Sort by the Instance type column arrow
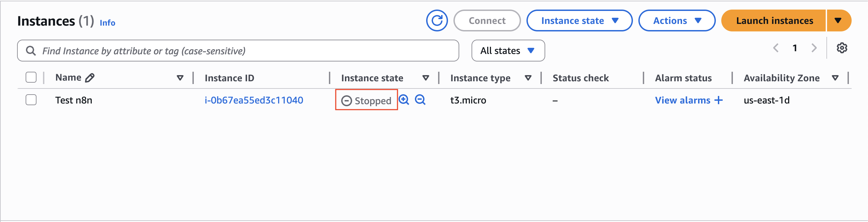The image size is (868, 222). pos(528,78)
